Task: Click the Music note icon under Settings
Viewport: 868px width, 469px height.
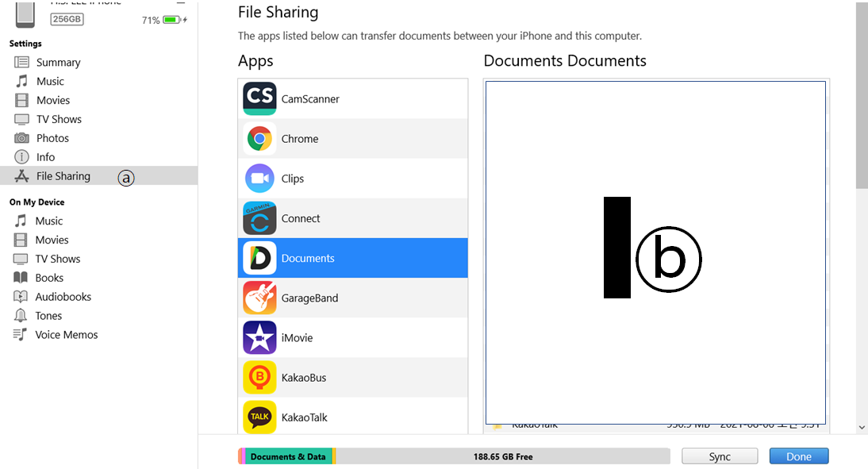Action: click(x=21, y=81)
